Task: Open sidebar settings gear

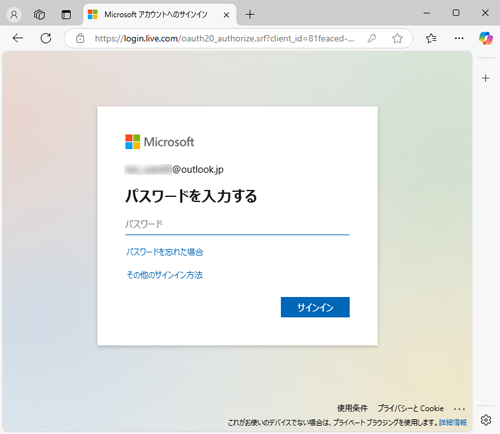Action: [486, 420]
